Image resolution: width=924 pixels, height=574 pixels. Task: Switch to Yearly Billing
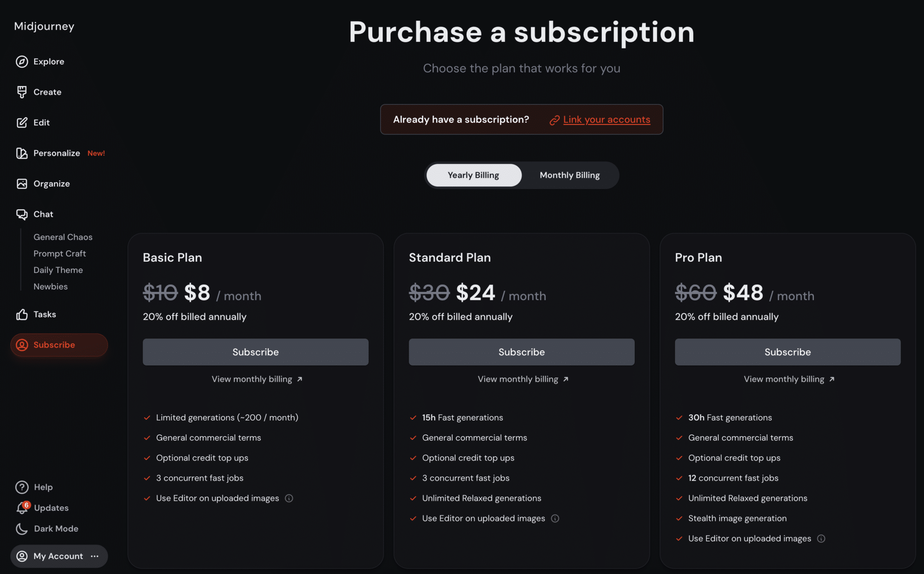[x=473, y=175]
